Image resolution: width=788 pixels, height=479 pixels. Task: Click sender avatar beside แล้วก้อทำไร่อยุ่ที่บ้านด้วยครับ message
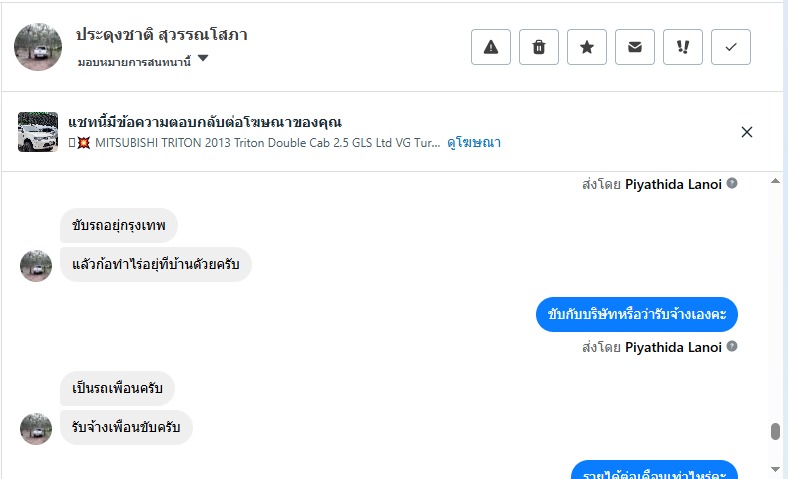36,265
